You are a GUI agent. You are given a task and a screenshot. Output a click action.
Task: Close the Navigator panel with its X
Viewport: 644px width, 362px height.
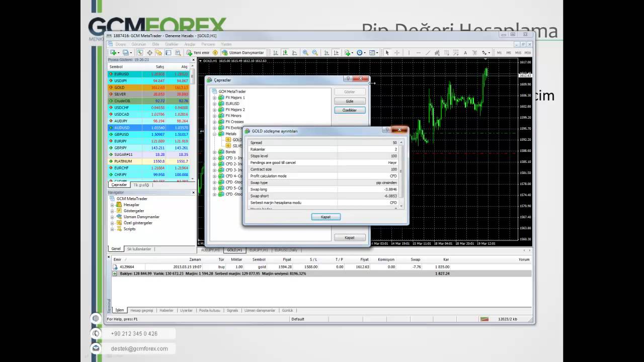[193, 193]
